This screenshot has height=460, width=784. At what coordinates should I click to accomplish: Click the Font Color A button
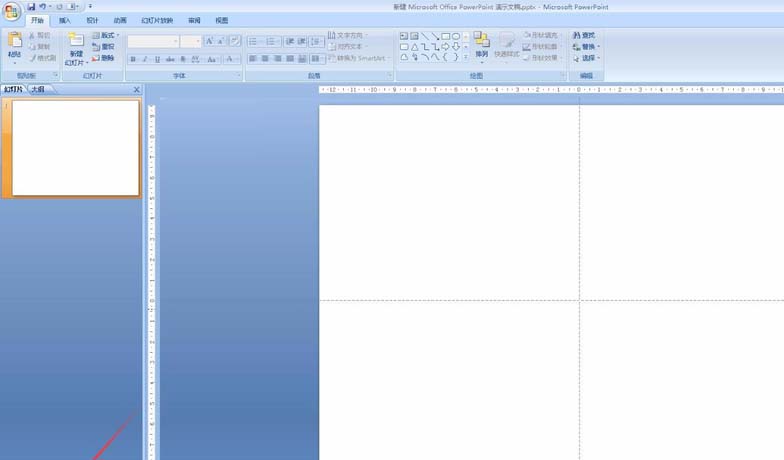pyautogui.click(x=230, y=59)
